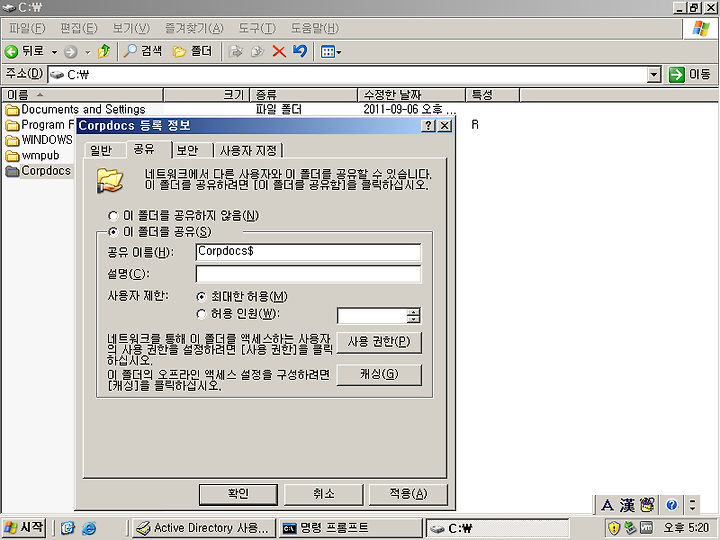This screenshot has height=540, width=720.
Task: Open the 파일(F) menu
Action: pos(27,28)
